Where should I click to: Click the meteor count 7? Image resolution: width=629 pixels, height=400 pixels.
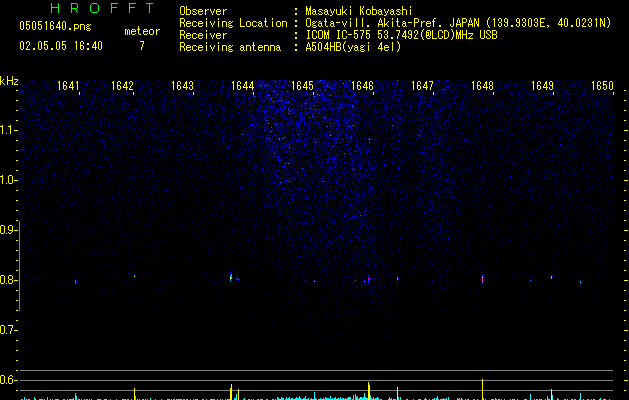[142, 46]
